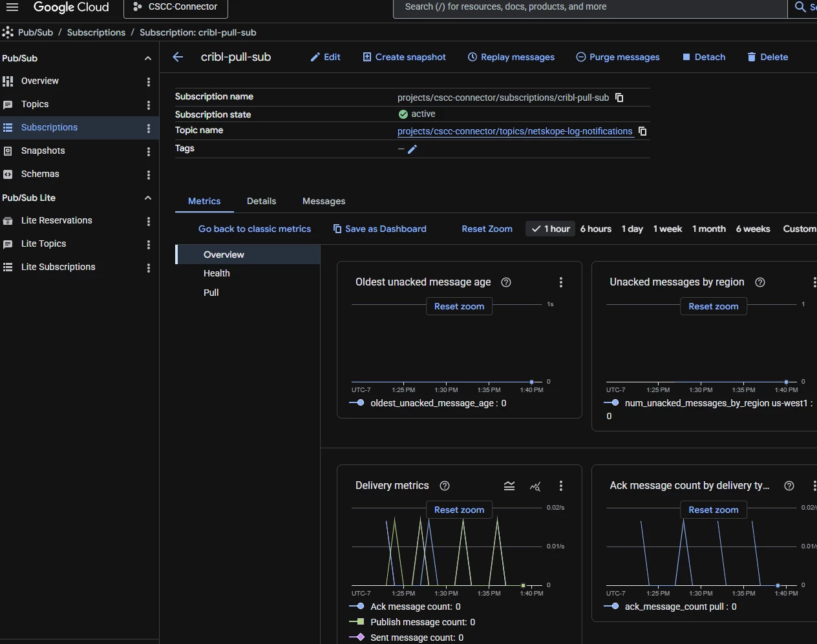817x644 pixels.
Task: Focus the resource search field
Action: tap(589, 7)
